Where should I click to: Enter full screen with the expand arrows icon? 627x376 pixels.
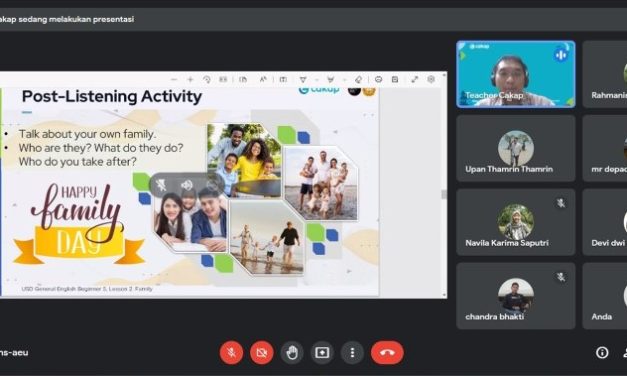[x=415, y=80]
